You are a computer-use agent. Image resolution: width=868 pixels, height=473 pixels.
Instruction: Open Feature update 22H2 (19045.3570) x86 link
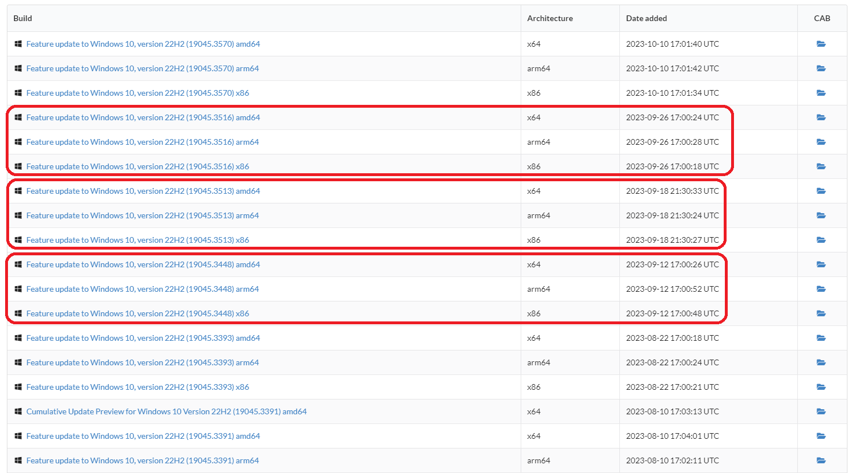[x=137, y=93]
